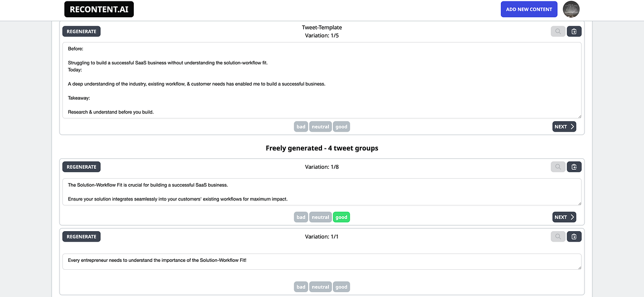Click the RECONTENT.AI logo
The height and width of the screenshot is (297, 644).
tap(99, 9)
